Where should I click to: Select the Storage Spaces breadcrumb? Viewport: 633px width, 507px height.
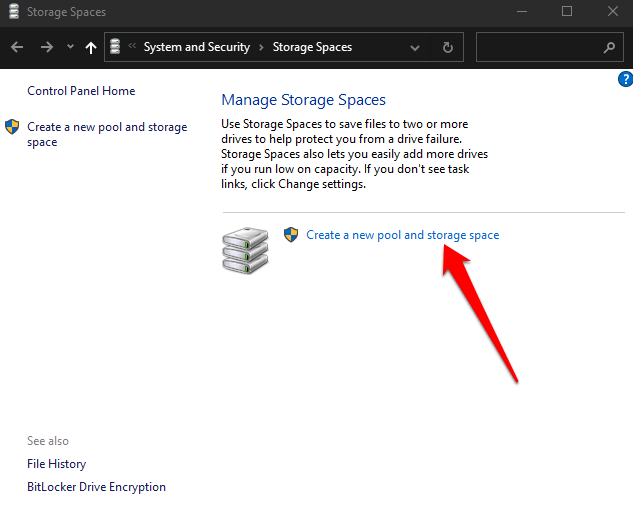pyautogui.click(x=312, y=47)
